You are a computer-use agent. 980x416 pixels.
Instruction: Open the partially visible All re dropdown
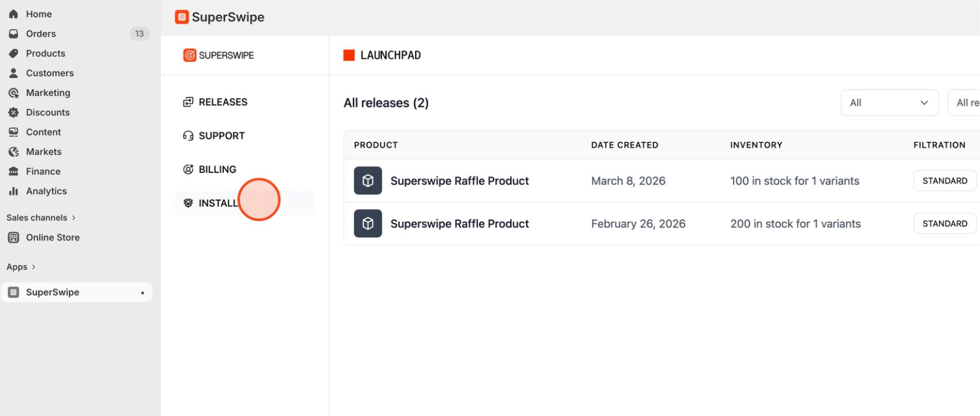click(x=964, y=103)
